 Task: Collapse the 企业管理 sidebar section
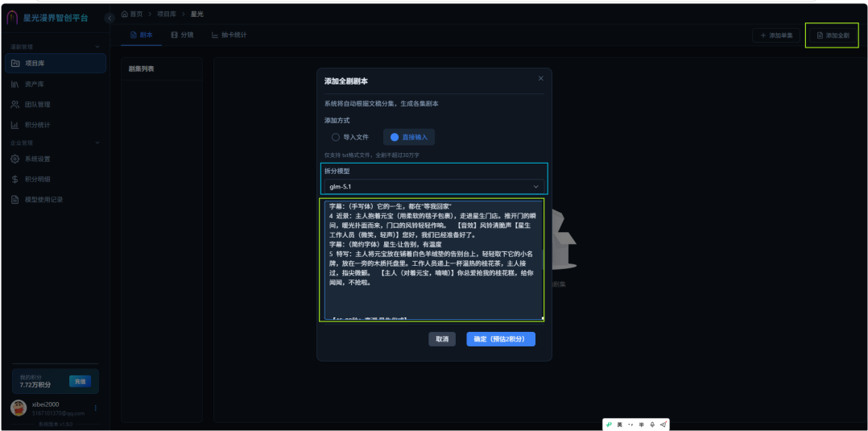coord(97,143)
